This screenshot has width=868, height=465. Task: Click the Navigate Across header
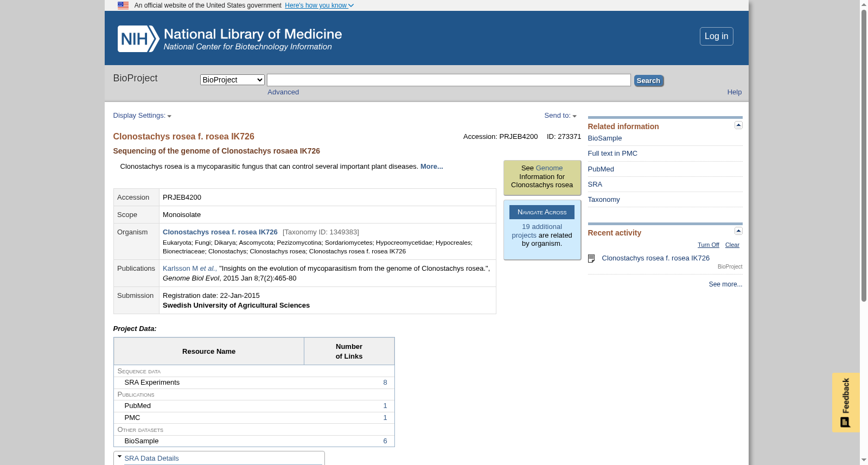542,212
